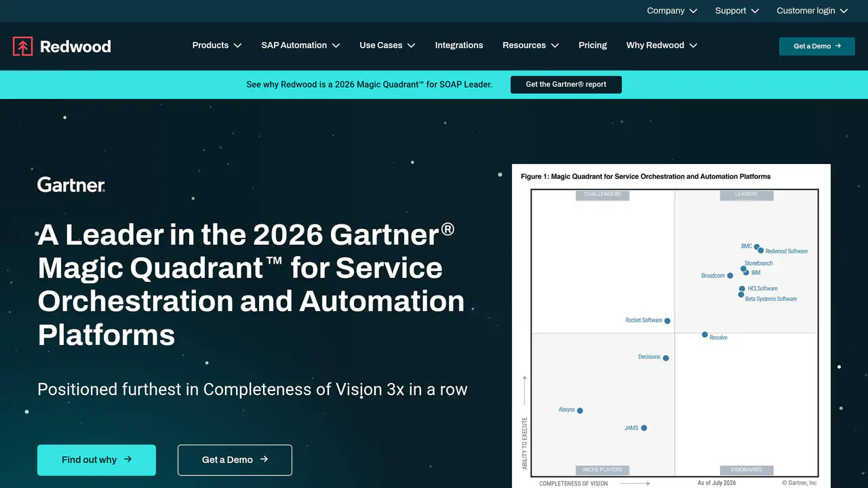Viewport: 868px width, 488px height.
Task: Click the 'Resolve' label in the chart
Action: pyautogui.click(x=718, y=338)
